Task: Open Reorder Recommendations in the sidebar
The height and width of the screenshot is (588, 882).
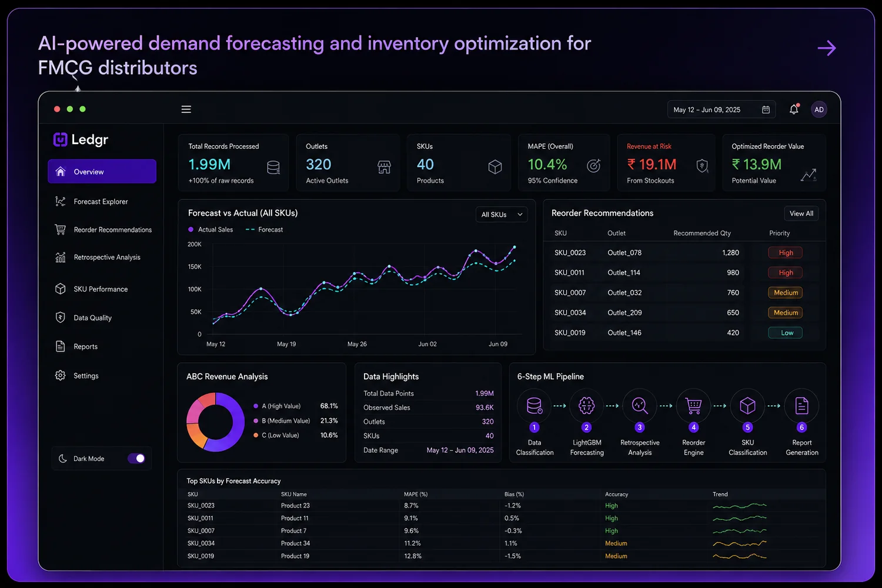Action: (113, 230)
